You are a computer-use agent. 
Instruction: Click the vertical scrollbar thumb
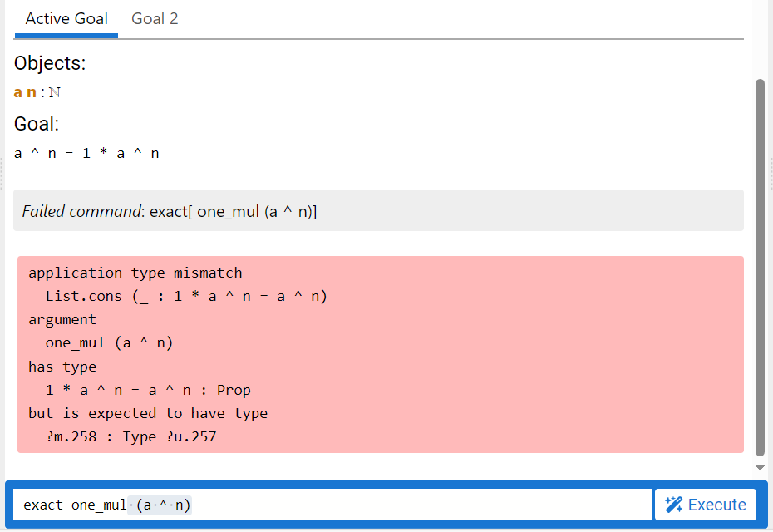(760, 267)
